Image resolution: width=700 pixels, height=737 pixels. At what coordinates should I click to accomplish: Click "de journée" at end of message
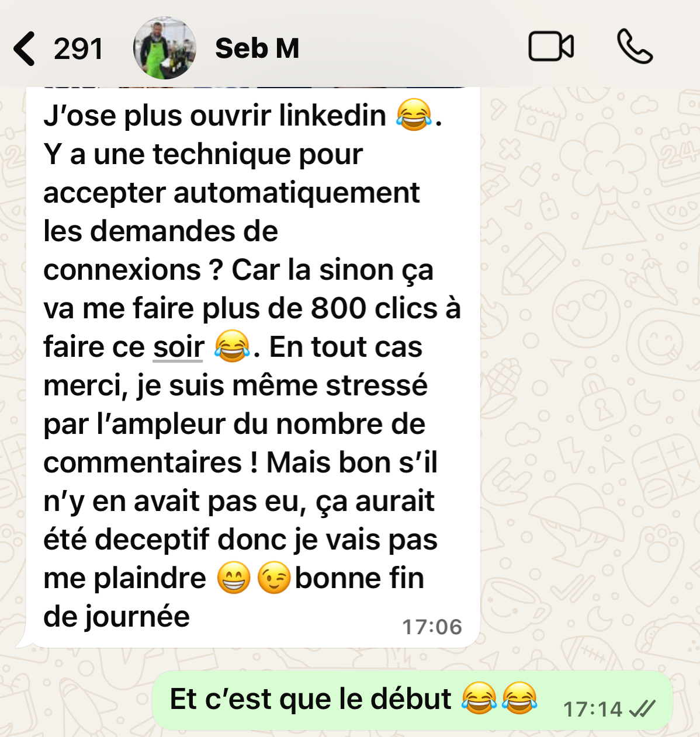(x=117, y=617)
